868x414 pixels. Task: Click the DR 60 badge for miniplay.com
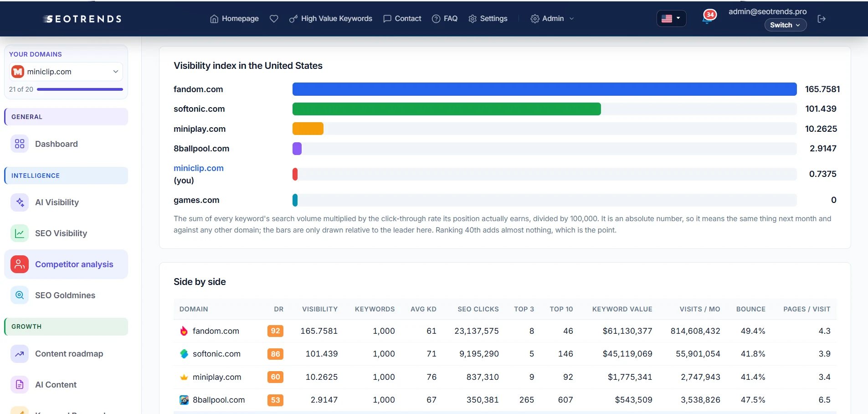pyautogui.click(x=275, y=377)
